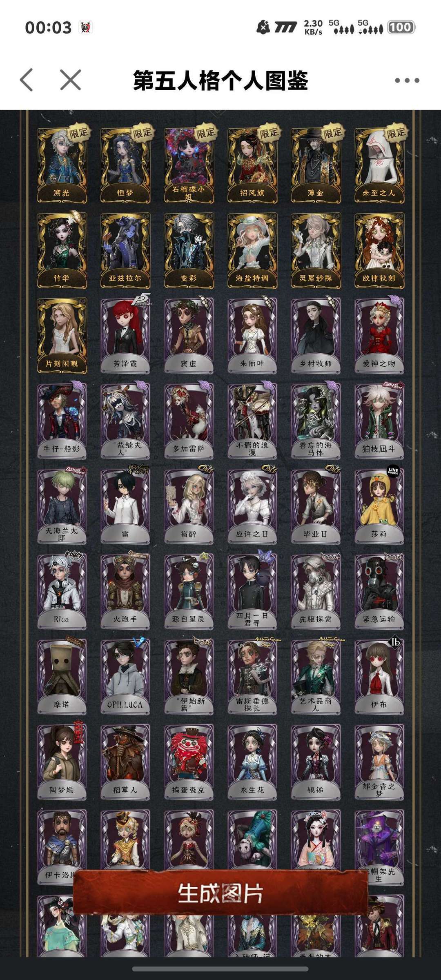Image resolution: width=441 pixels, height=980 pixels.
Task: Tap the back arrow in header
Action: [27, 80]
